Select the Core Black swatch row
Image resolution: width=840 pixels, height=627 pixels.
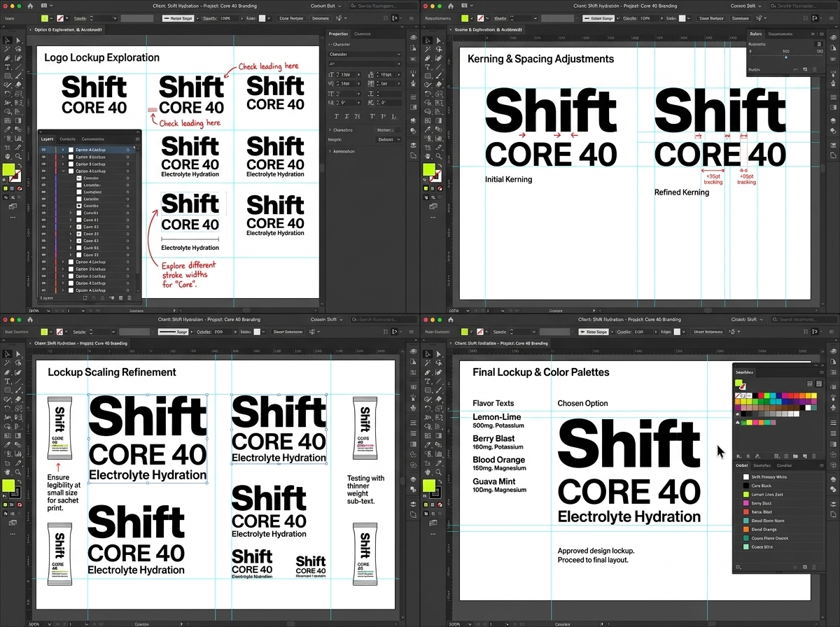[x=779, y=486]
